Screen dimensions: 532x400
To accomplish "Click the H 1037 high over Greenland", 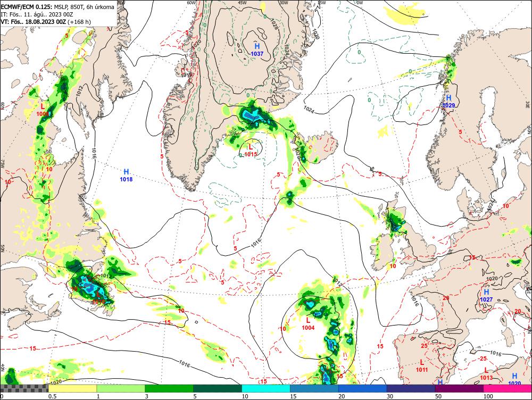I will (x=257, y=49).
